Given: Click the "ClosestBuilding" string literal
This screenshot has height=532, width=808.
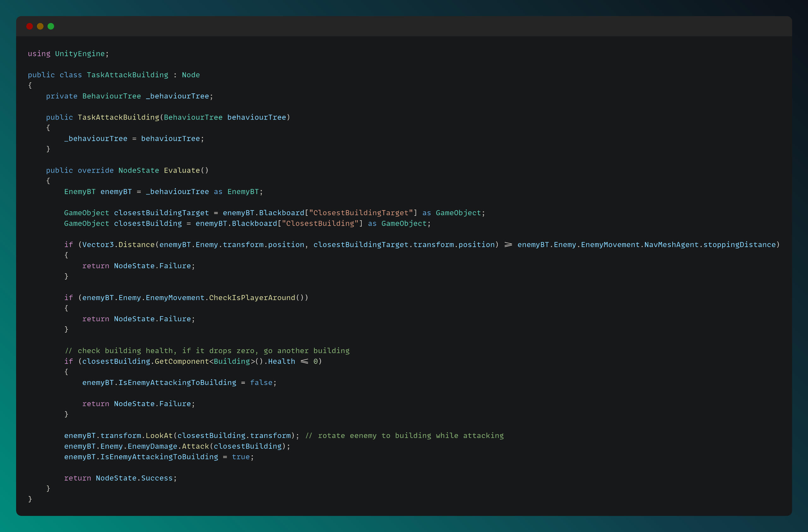Looking at the screenshot, I should [x=320, y=223].
